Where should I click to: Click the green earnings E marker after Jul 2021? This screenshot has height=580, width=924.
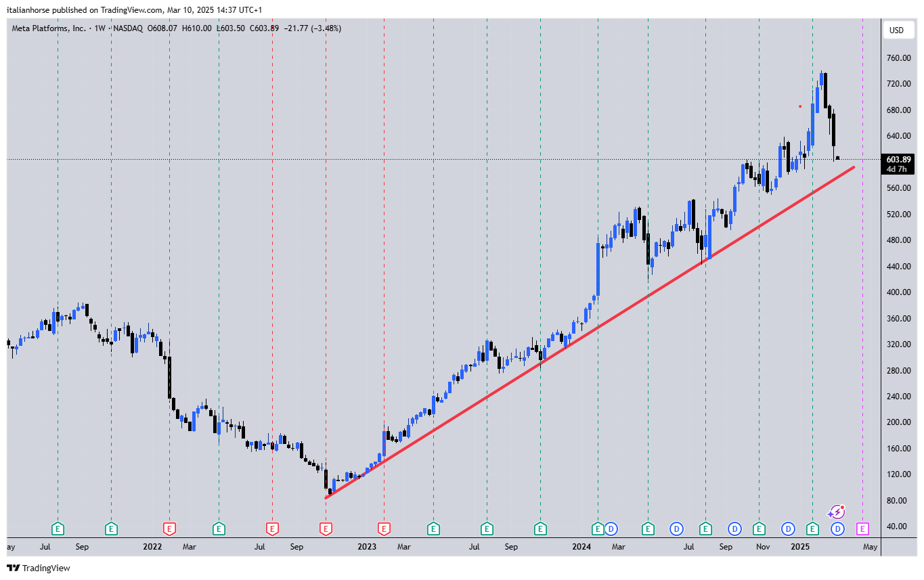pos(58,528)
